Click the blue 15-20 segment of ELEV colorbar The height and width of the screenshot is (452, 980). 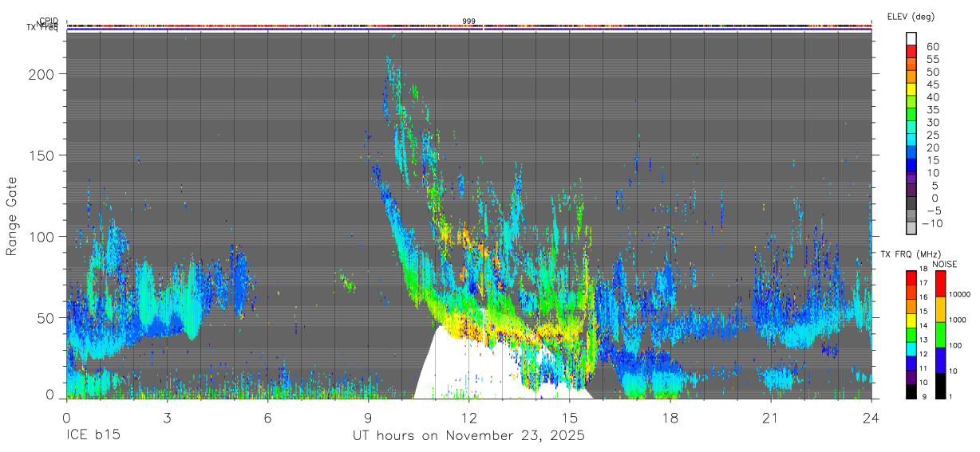point(911,153)
